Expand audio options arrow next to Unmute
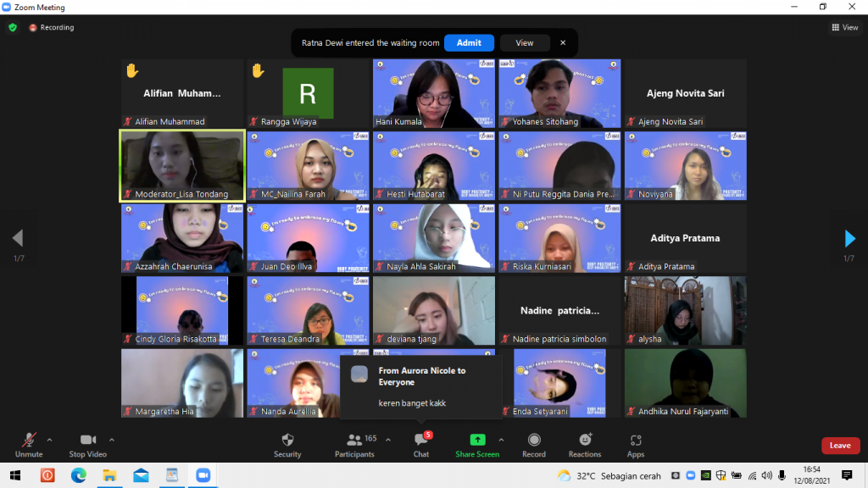 [49, 440]
